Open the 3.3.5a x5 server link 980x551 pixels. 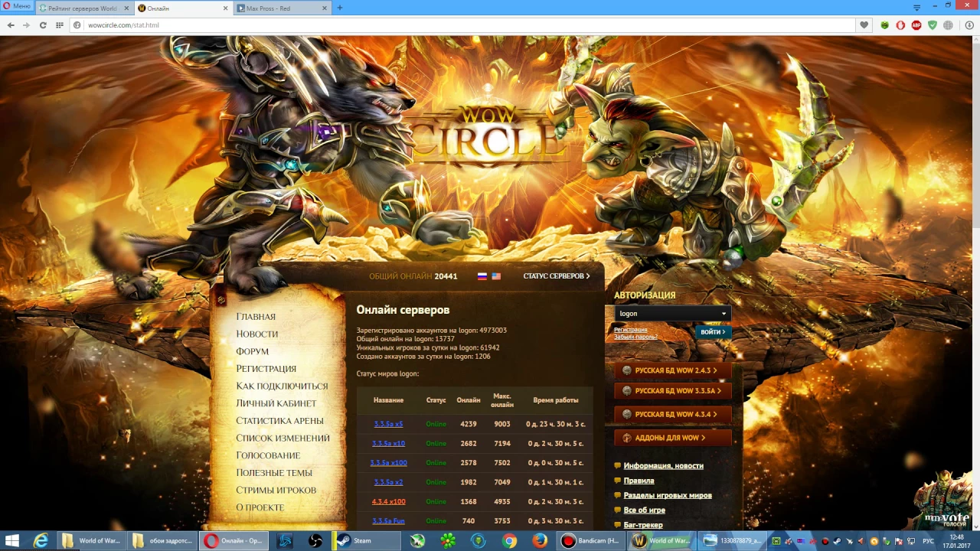[x=388, y=424]
